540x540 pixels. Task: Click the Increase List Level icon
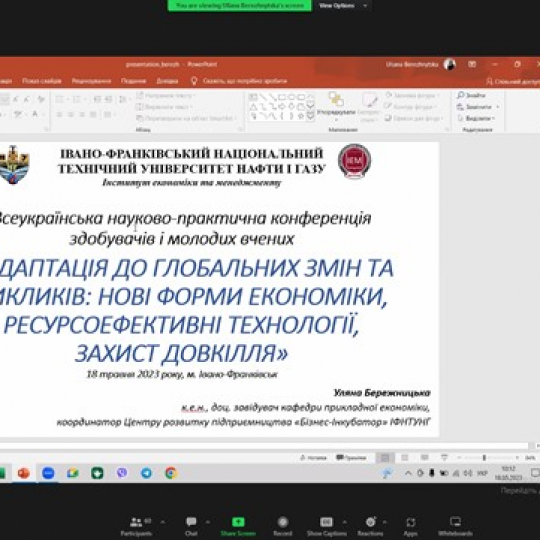point(108,100)
